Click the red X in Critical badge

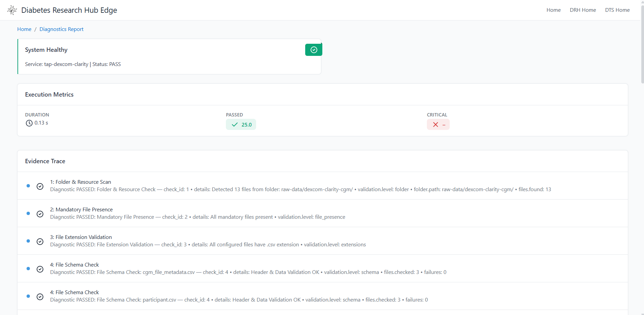coord(436,125)
